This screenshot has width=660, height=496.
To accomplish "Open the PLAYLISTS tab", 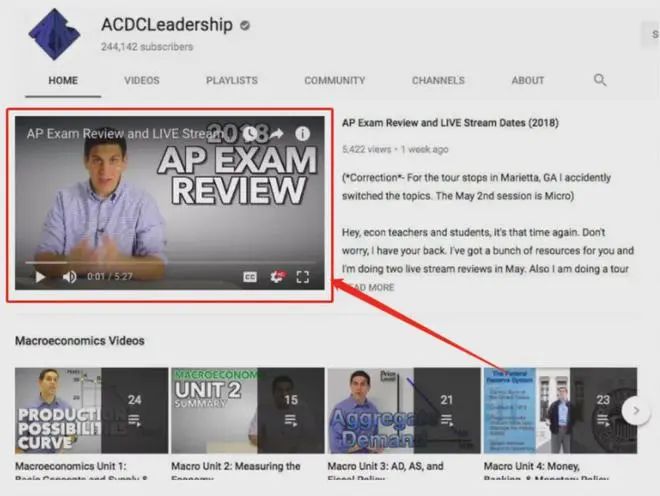I will 232,80.
